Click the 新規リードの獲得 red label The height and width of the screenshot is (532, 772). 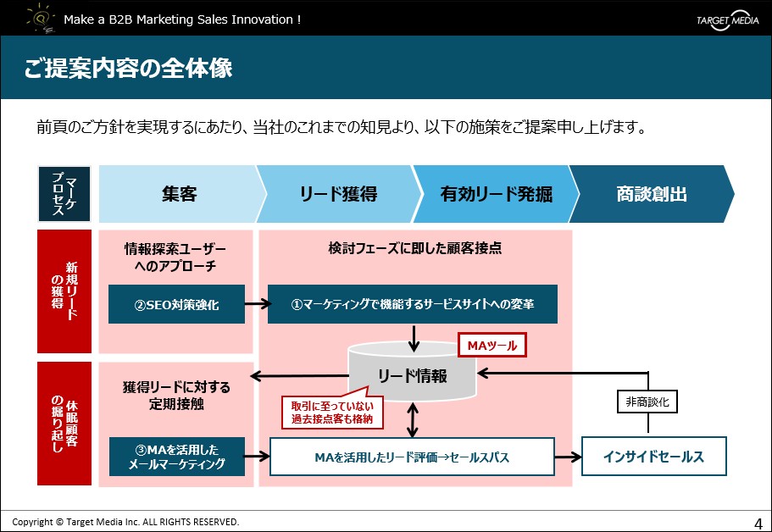coord(64,291)
